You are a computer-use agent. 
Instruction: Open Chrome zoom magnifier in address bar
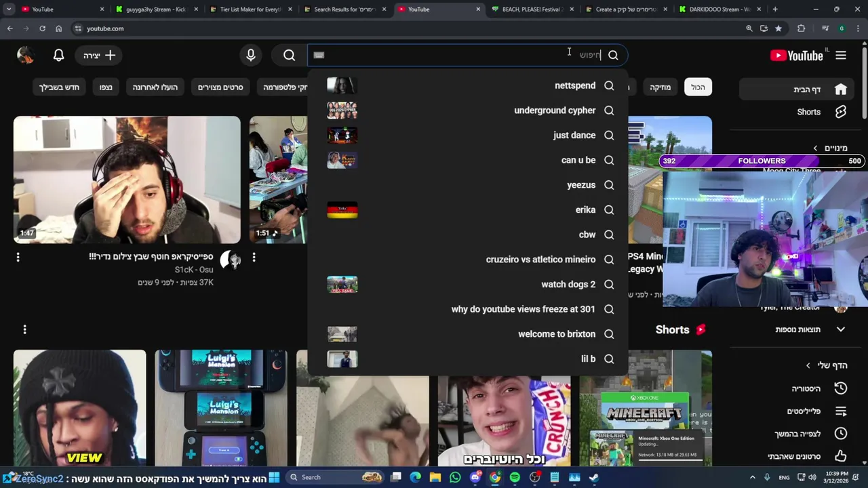click(x=749, y=28)
